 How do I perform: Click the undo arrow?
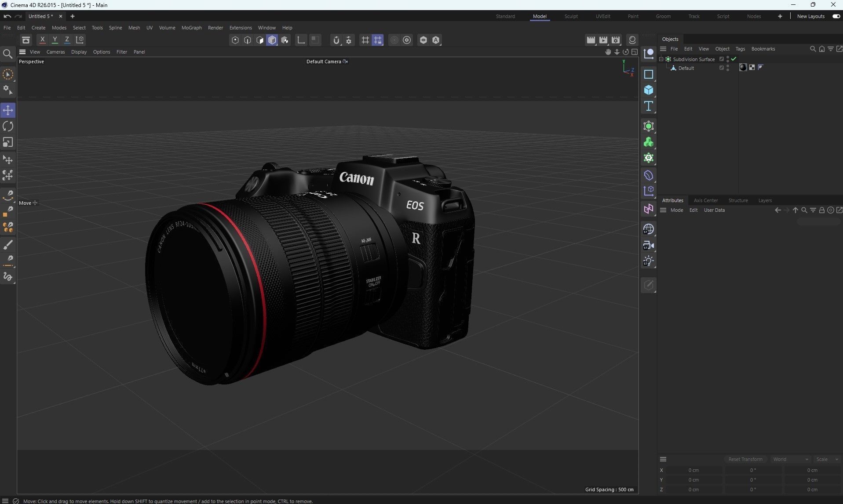7,16
